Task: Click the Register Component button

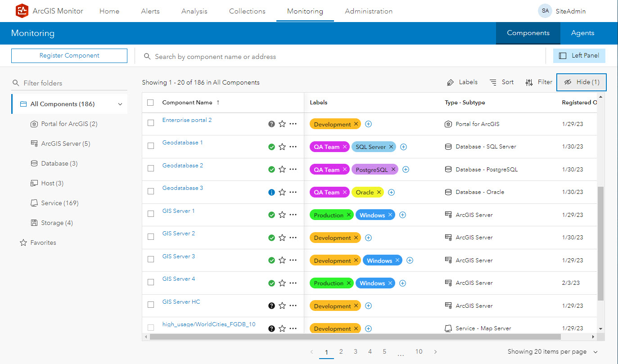Action: coord(69,55)
